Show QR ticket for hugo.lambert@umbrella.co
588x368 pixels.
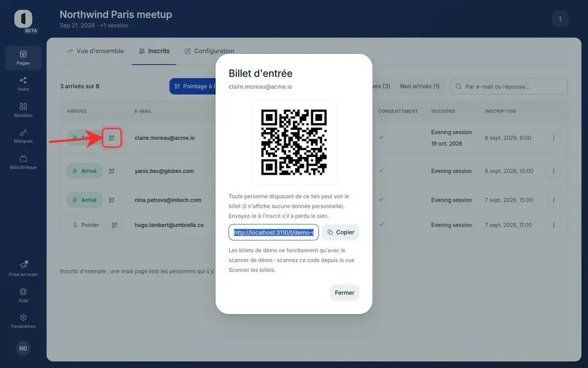tap(115, 225)
